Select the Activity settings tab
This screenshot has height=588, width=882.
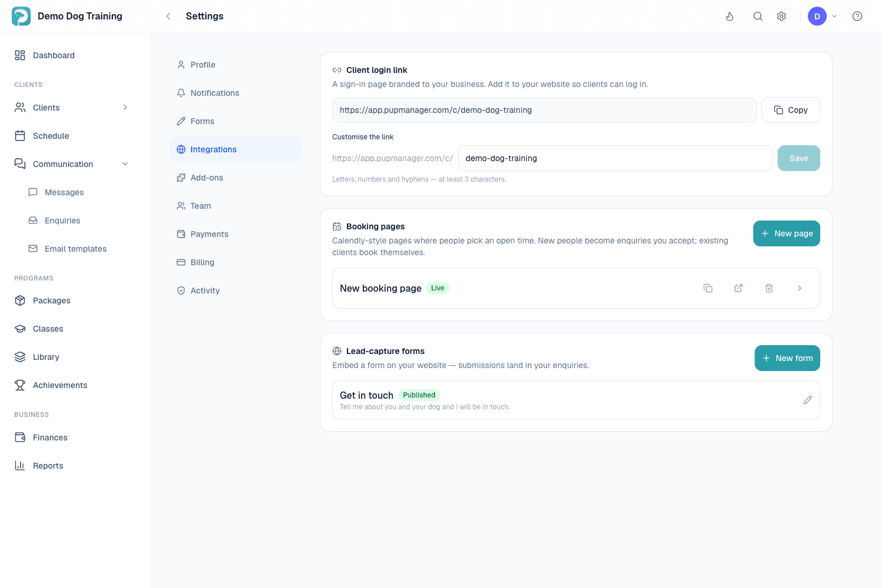pyautogui.click(x=235, y=290)
